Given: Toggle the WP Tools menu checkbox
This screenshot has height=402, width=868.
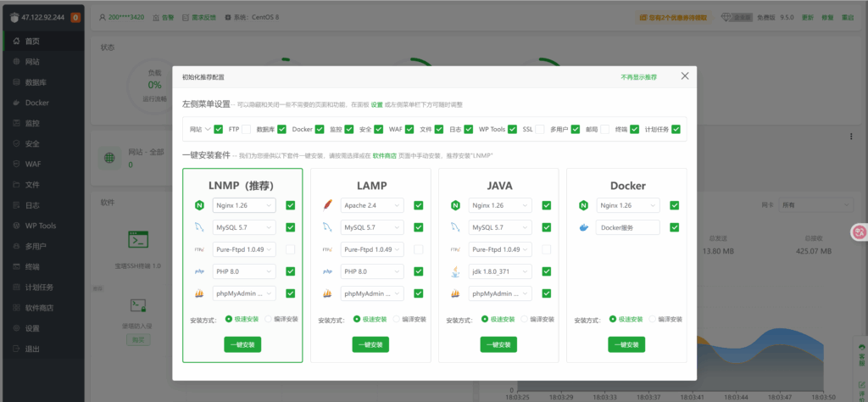Looking at the screenshot, I should pyautogui.click(x=512, y=130).
